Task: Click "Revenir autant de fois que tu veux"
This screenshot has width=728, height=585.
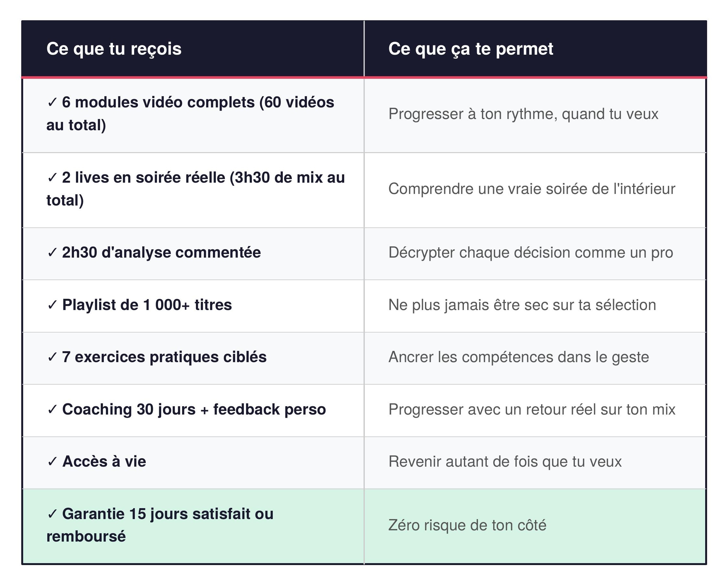Action: coord(505,462)
